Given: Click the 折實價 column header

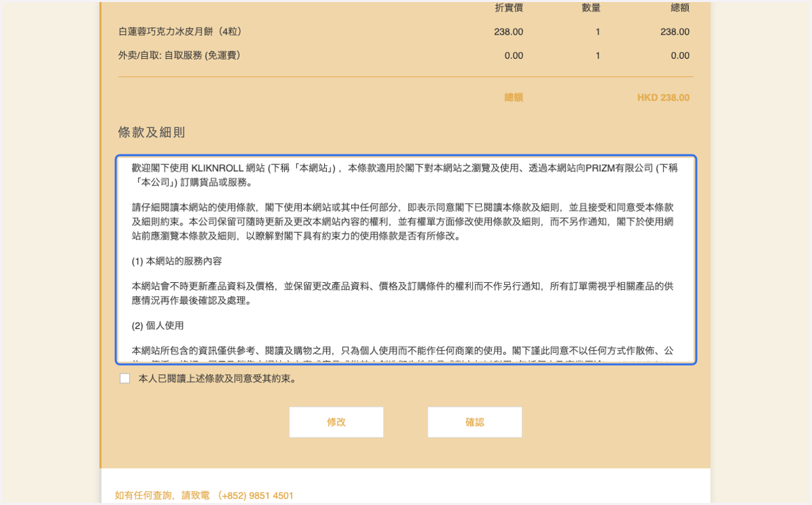Looking at the screenshot, I should point(509,8).
